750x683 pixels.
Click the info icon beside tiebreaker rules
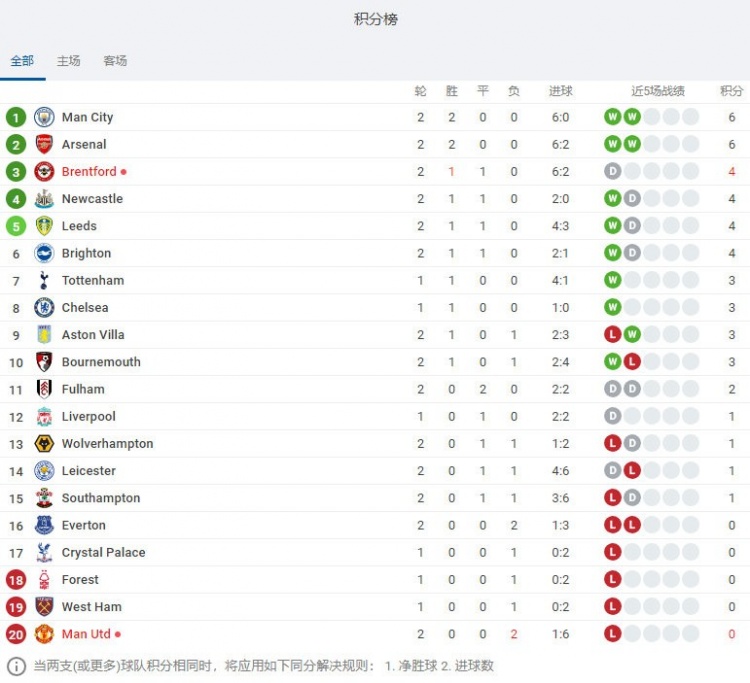coord(16,666)
